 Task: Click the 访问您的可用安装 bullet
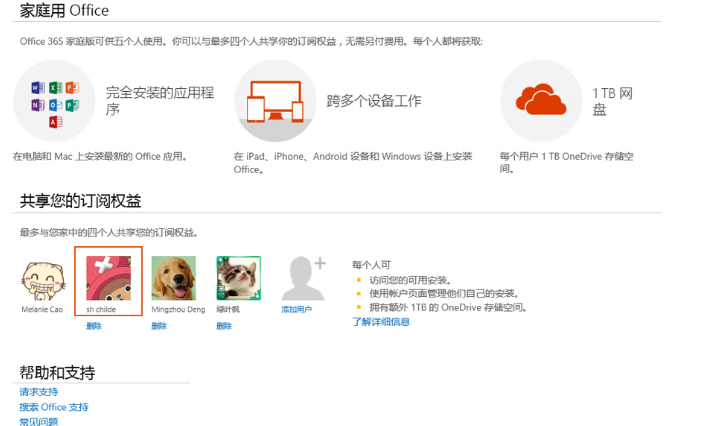tap(411, 280)
